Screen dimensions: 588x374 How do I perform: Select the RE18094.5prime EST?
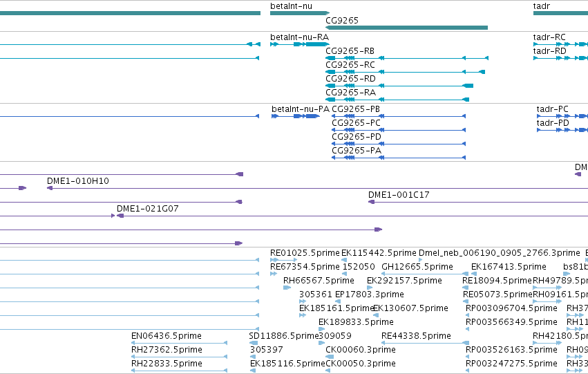(465, 288)
